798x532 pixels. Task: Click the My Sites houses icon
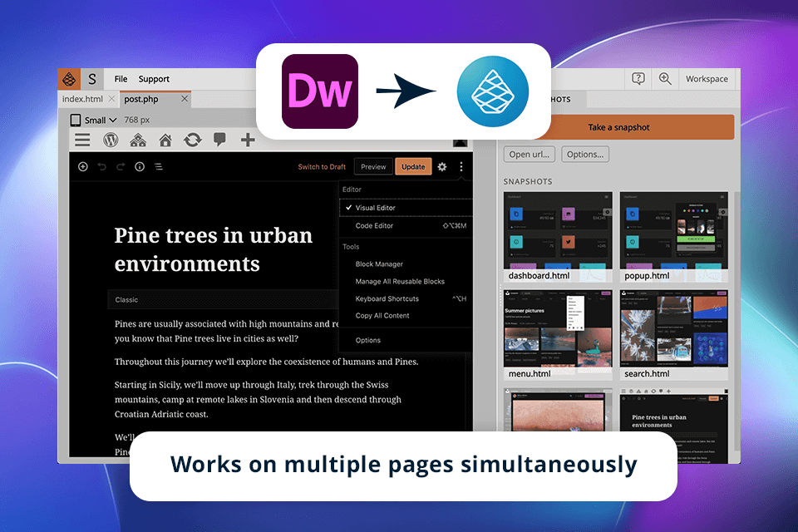pyautogui.click(x=138, y=140)
